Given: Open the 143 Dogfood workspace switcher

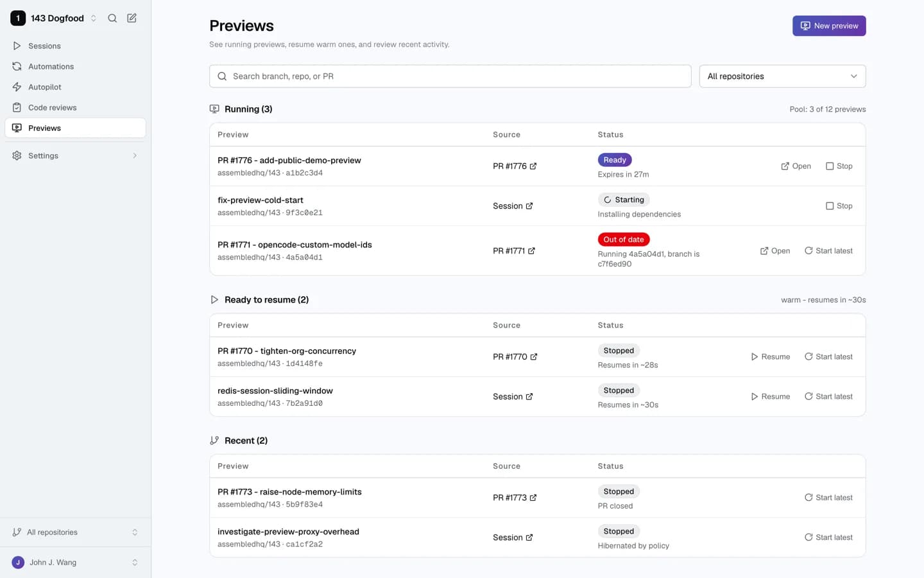Looking at the screenshot, I should tap(54, 18).
